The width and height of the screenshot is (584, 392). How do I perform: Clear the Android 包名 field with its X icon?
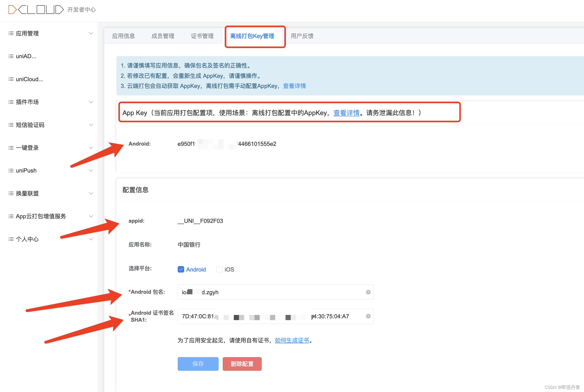tap(368, 292)
